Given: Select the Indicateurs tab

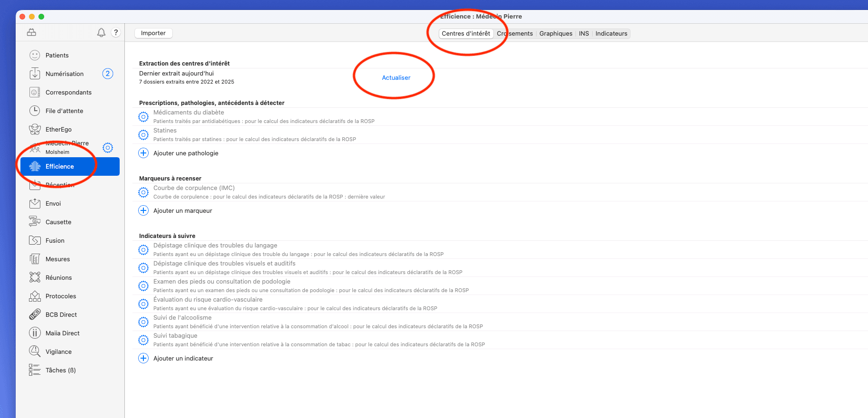Looking at the screenshot, I should [x=611, y=34].
